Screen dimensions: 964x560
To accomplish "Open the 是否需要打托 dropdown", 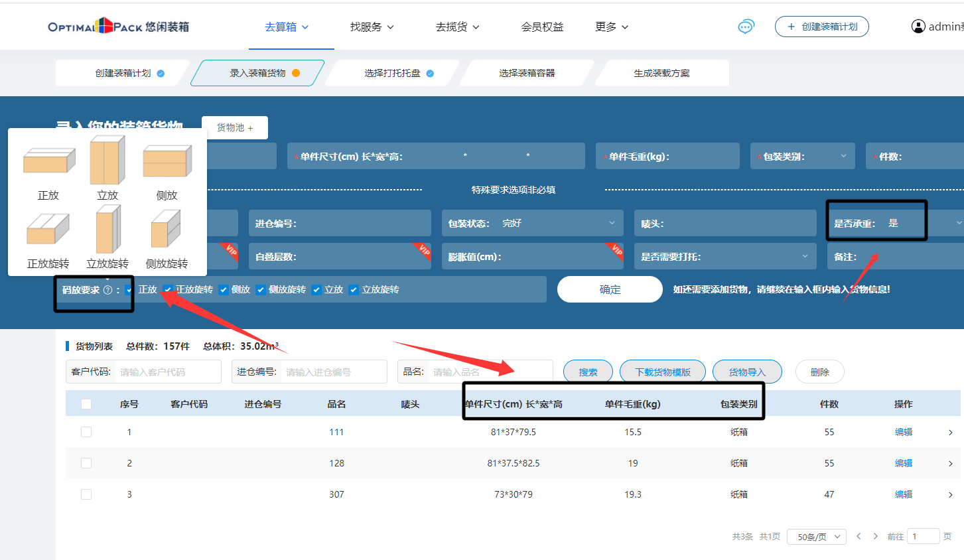I will point(724,257).
